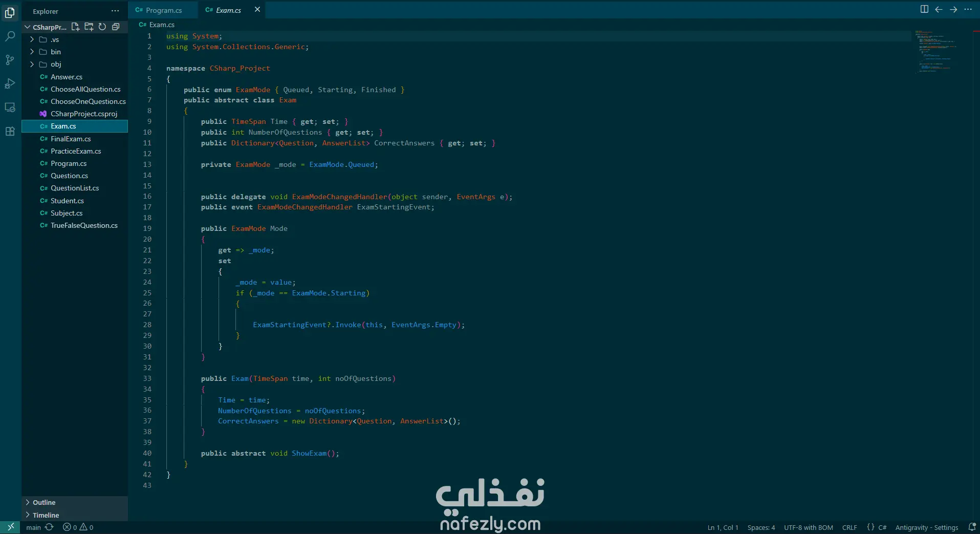Open the Search view

click(10, 36)
